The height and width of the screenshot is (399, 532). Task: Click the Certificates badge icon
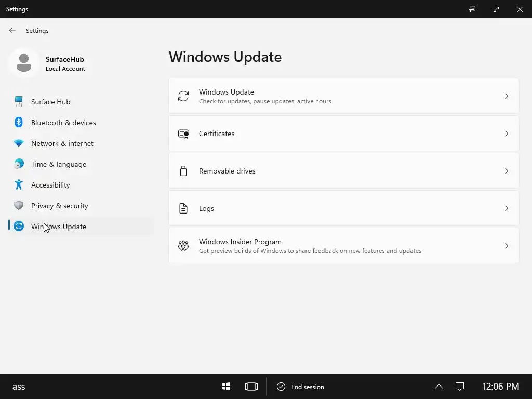coord(183,134)
